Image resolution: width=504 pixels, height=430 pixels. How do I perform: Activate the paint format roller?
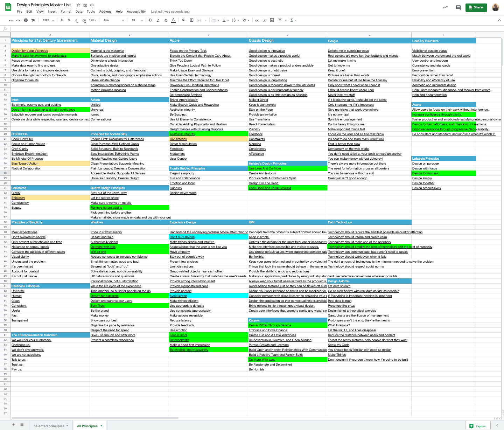(33, 20)
